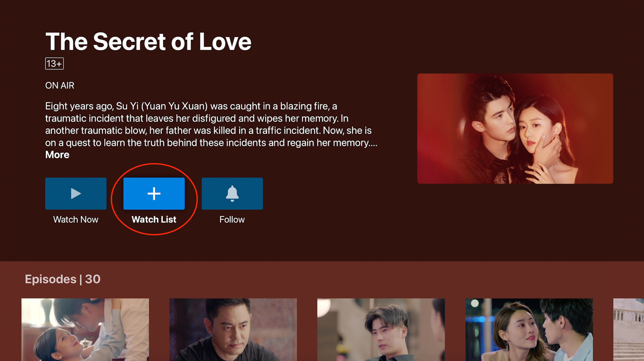Open the partially visible fifth episode thumbnail
The image size is (644, 361).
[x=628, y=329]
